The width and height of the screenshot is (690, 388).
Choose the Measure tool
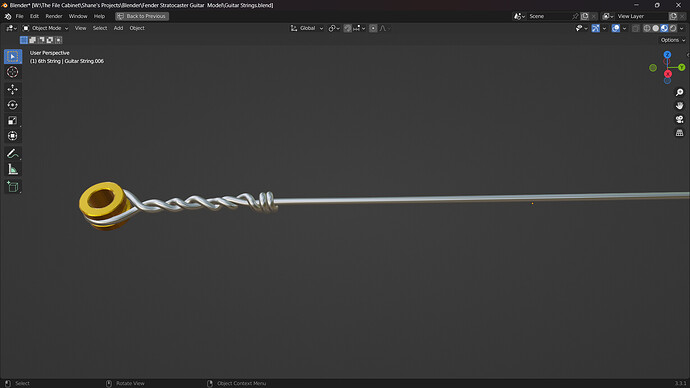(13, 169)
